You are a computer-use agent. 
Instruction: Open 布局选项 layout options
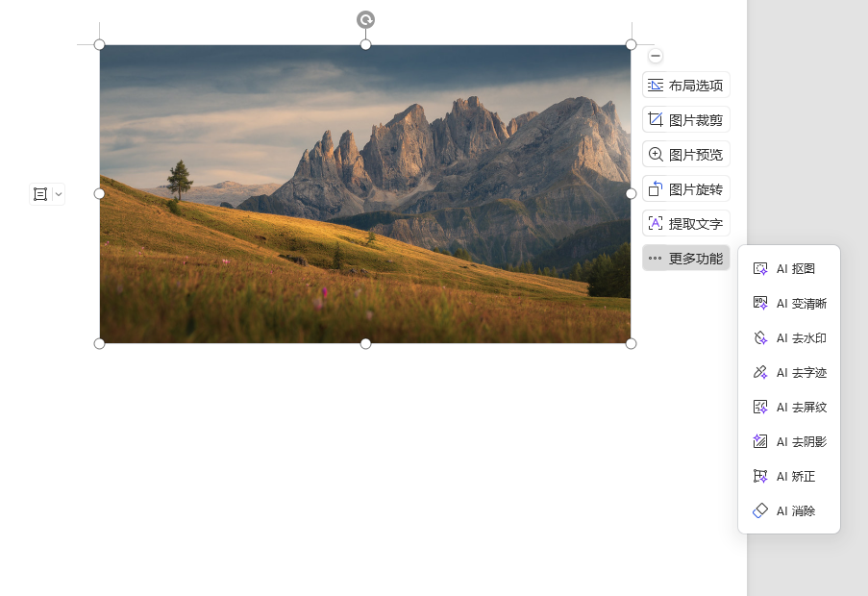click(x=685, y=85)
